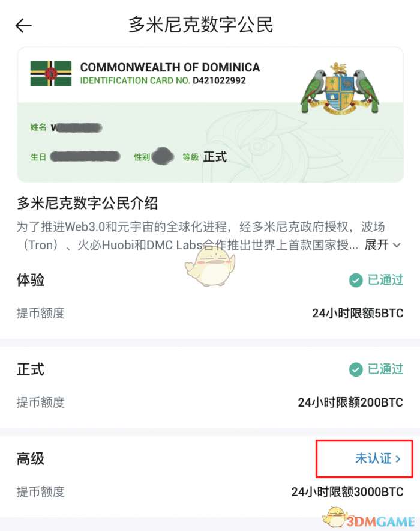Tap identification card number D421022992

[219, 81]
